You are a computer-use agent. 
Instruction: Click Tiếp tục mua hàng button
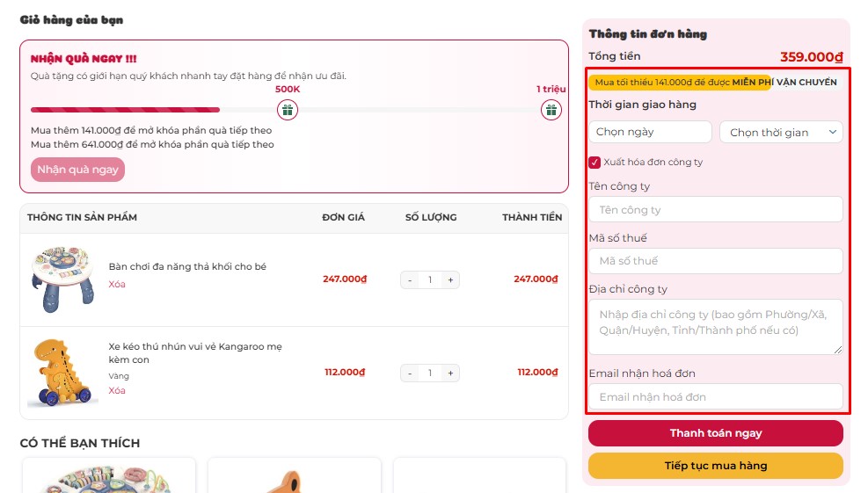[x=715, y=466]
